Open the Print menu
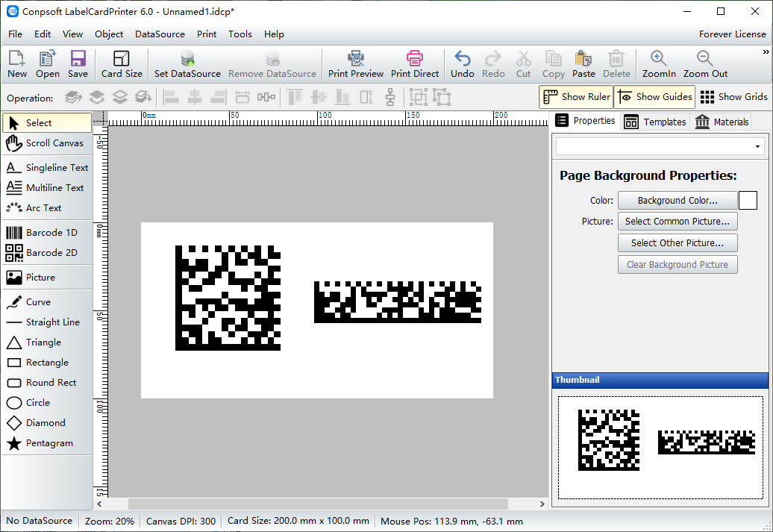The width and height of the screenshot is (773, 532). pyautogui.click(x=207, y=34)
